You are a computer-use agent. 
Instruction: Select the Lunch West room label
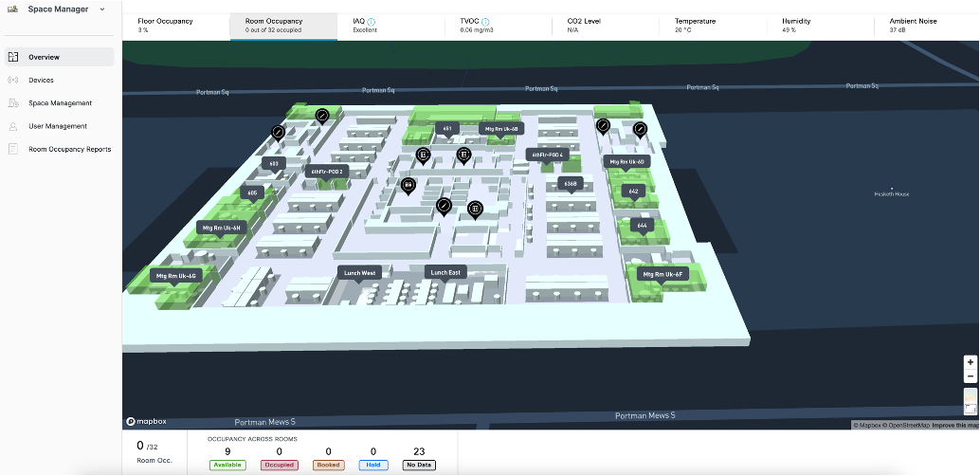(x=360, y=273)
